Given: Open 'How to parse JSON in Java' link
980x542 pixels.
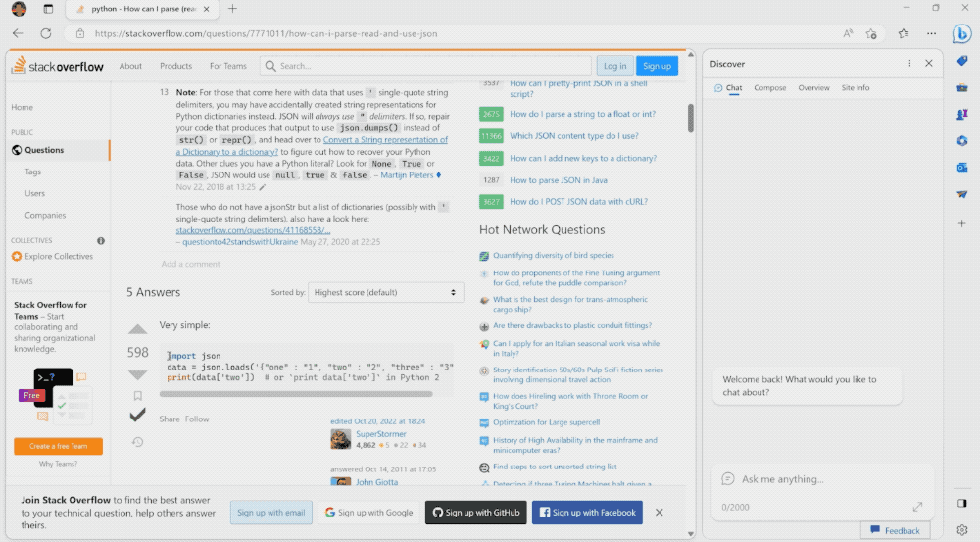Looking at the screenshot, I should pyautogui.click(x=559, y=180).
